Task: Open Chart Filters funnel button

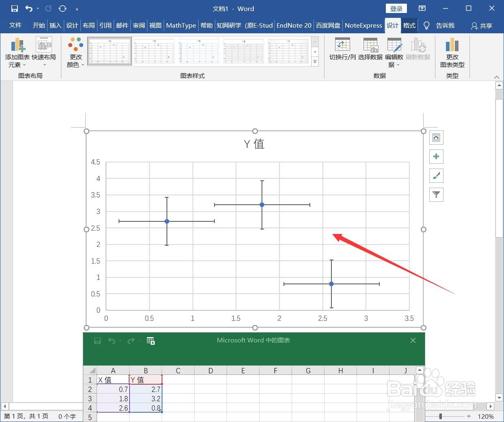Action: point(436,195)
